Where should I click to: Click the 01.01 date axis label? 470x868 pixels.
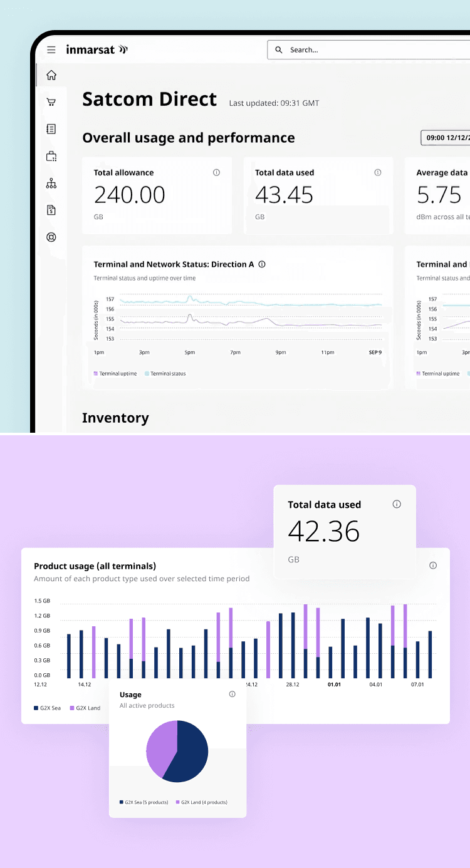[334, 685]
